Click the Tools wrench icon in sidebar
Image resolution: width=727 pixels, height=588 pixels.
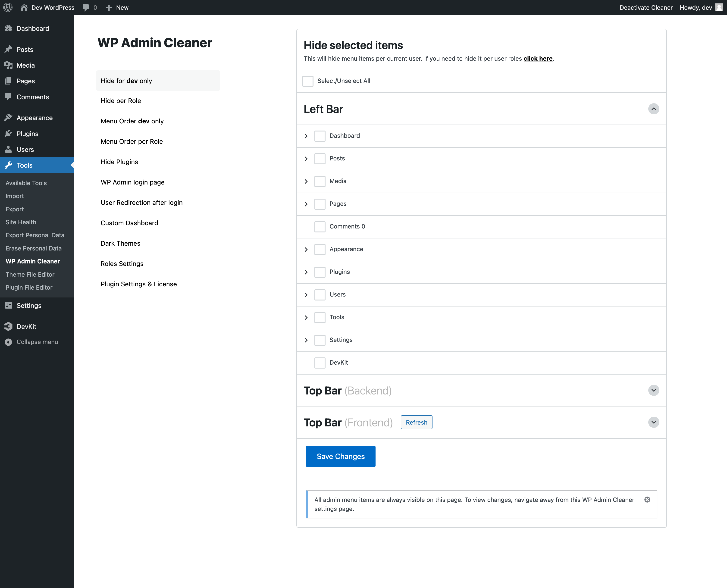(9, 165)
